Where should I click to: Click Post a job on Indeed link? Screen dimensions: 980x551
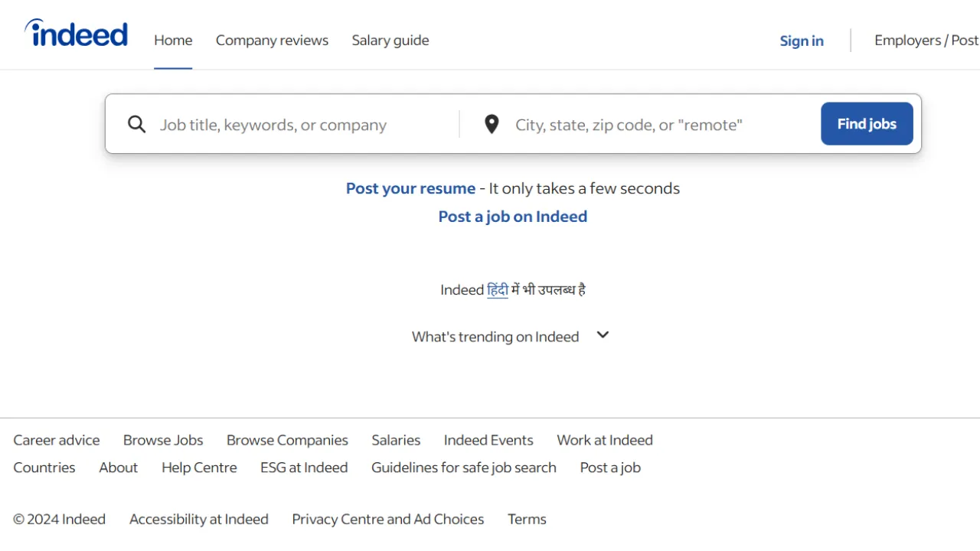pyautogui.click(x=513, y=217)
